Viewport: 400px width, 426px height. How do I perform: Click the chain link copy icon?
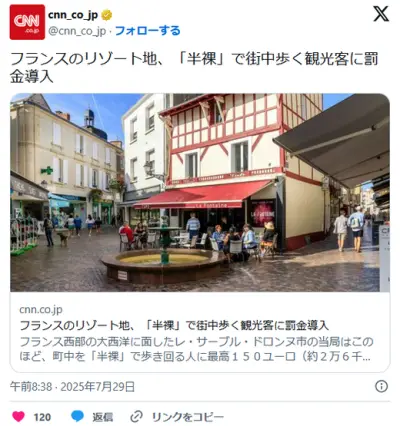coord(136,417)
